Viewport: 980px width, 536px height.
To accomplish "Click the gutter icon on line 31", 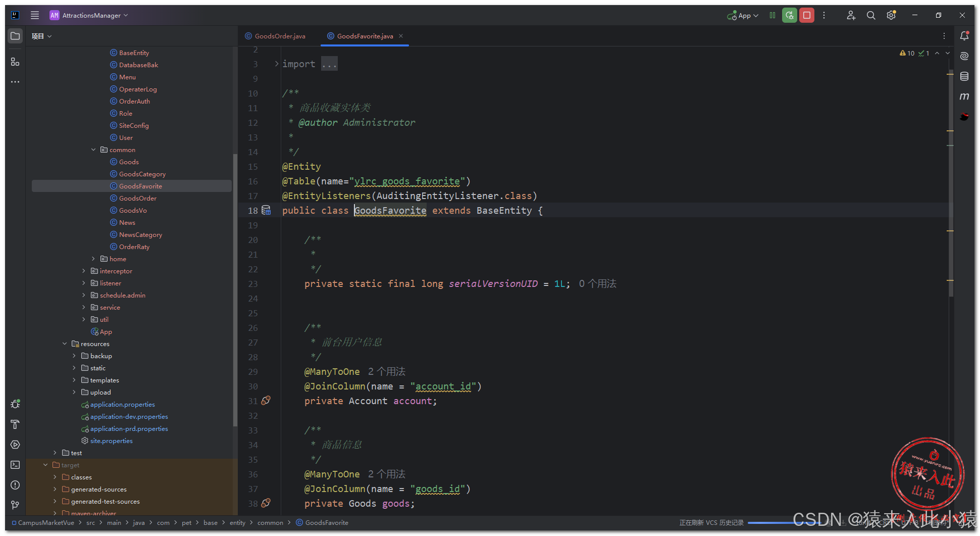I will 266,401.
